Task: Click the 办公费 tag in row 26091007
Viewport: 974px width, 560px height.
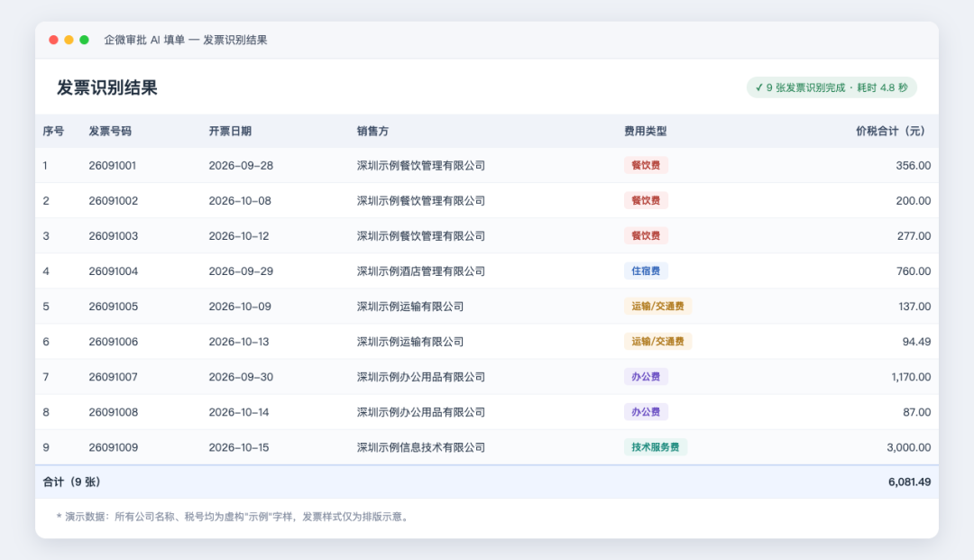Action: (x=646, y=377)
